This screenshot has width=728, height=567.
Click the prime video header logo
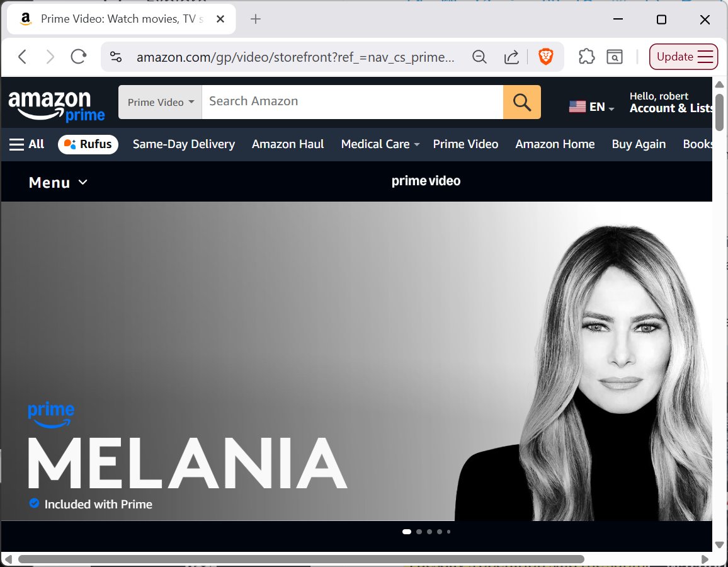click(x=426, y=181)
